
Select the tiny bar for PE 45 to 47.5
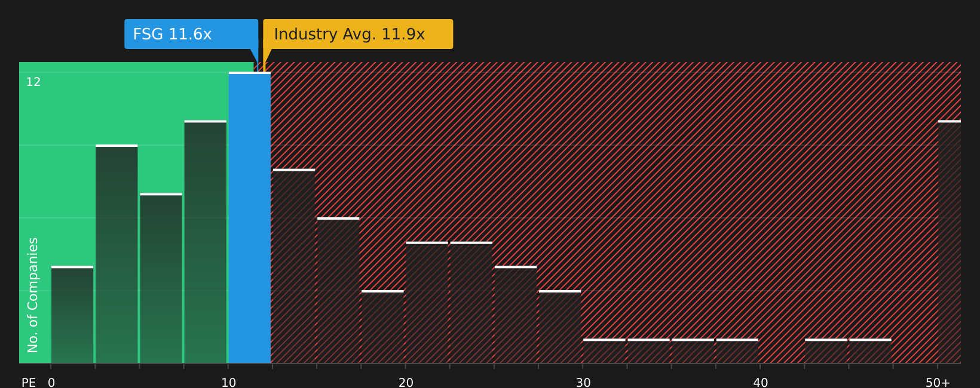point(870,351)
